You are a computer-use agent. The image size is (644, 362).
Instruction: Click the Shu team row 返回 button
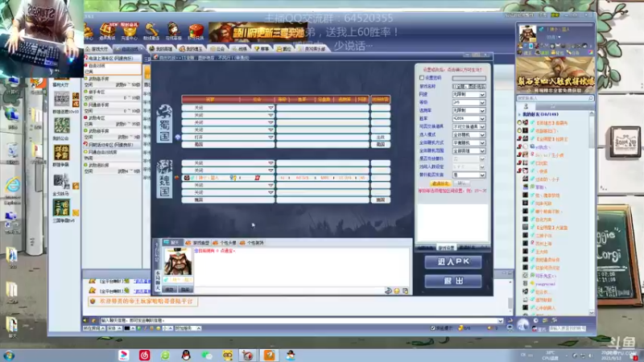[x=380, y=145]
